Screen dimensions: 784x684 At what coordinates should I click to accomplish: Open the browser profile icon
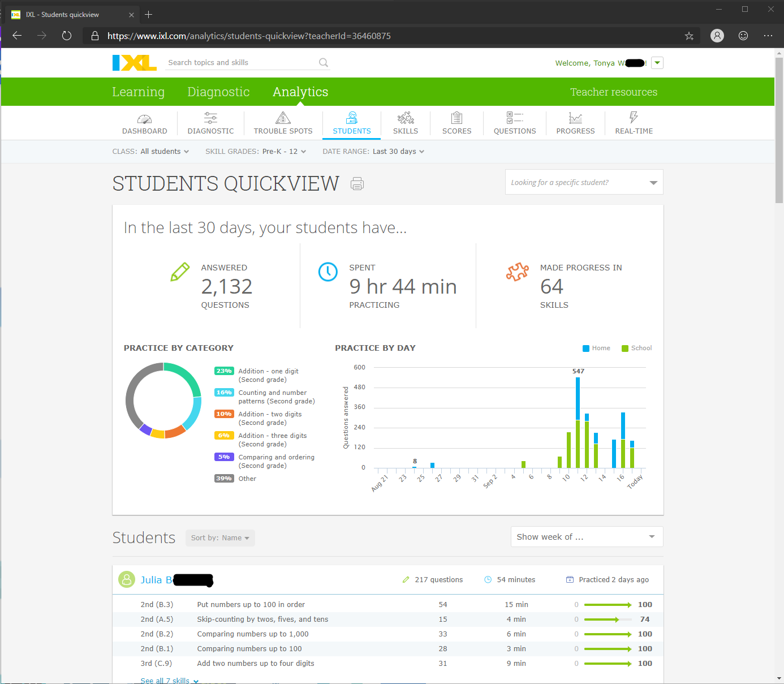(717, 36)
